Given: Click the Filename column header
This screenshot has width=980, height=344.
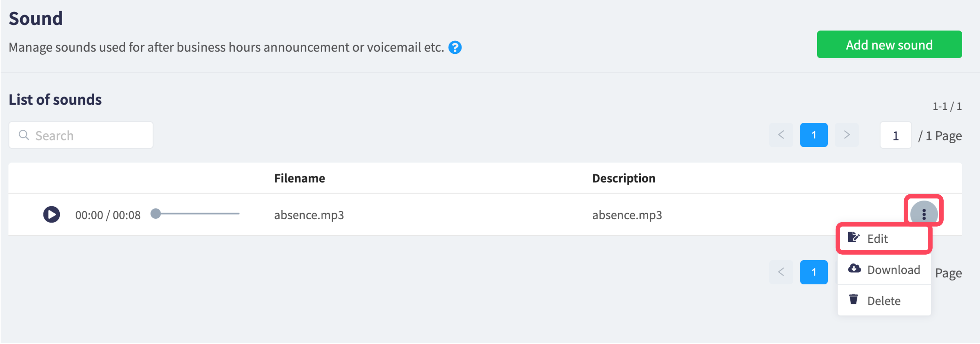Looking at the screenshot, I should point(299,178).
